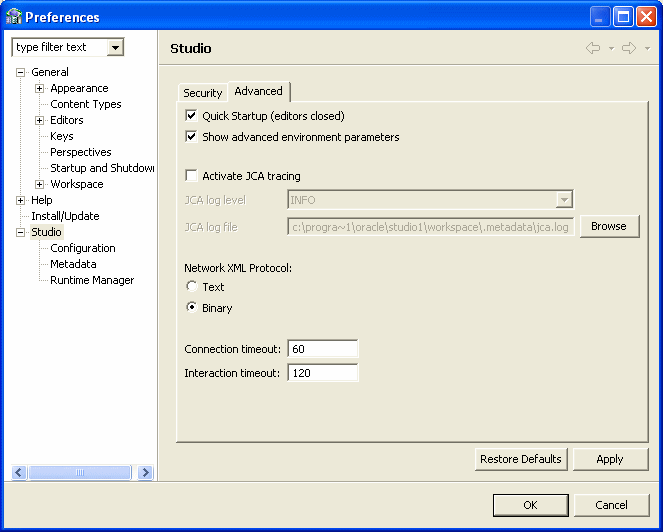Select the Binary network protocol option
The width and height of the screenshot is (663, 532).
[191, 308]
